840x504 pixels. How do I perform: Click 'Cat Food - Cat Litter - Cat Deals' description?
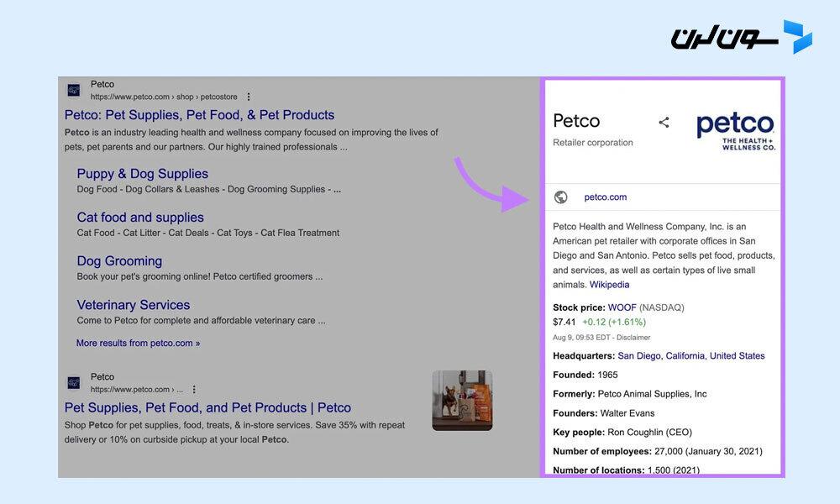(x=207, y=233)
